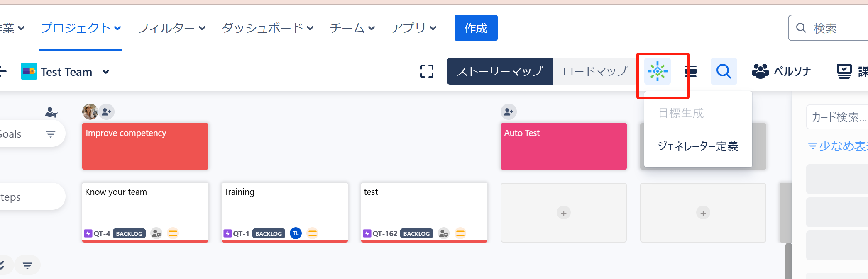Open the search magnifier in board toolbar
The width and height of the screenshot is (868, 279).
(724, 71)
